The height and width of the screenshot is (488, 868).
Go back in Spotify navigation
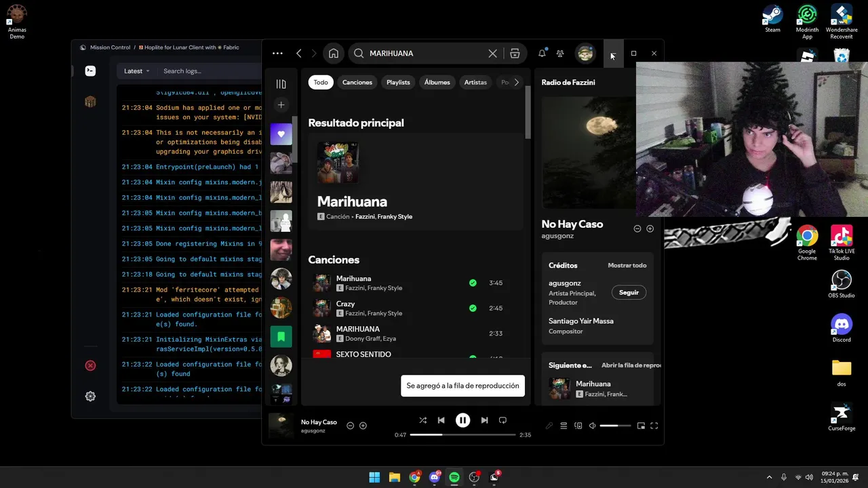point(298,54)
